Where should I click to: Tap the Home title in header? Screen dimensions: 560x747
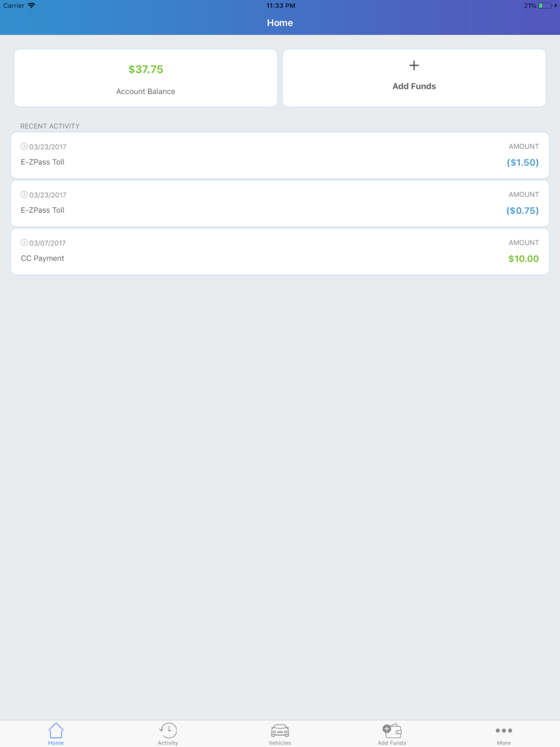[280, 23]
